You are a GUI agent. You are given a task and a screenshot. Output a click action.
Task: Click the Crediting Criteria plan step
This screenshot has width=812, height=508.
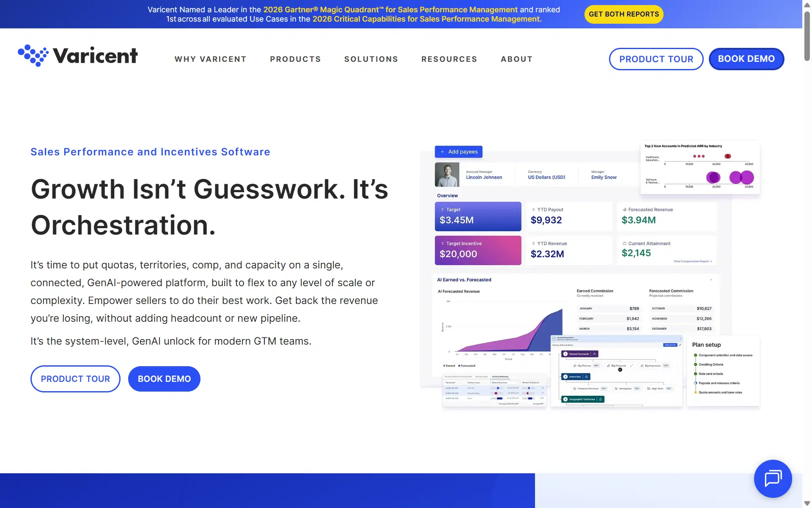711,364
